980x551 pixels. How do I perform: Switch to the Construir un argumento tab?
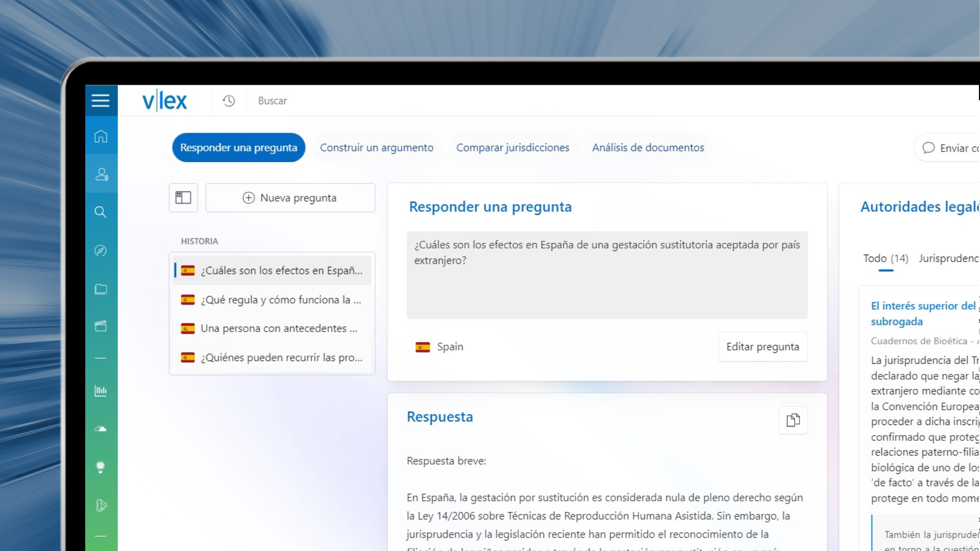point(377,147)
